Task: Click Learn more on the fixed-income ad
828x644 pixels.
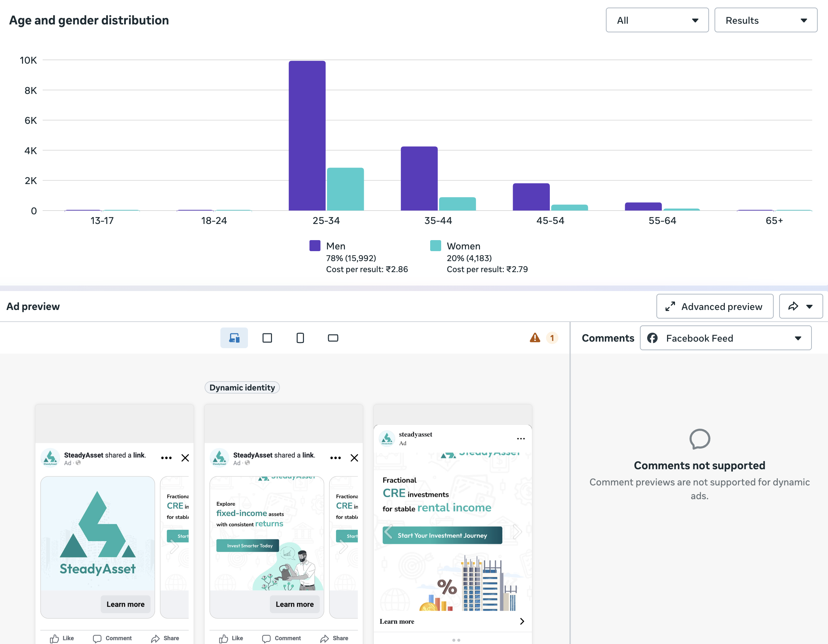Action: [x=295, y=604]
